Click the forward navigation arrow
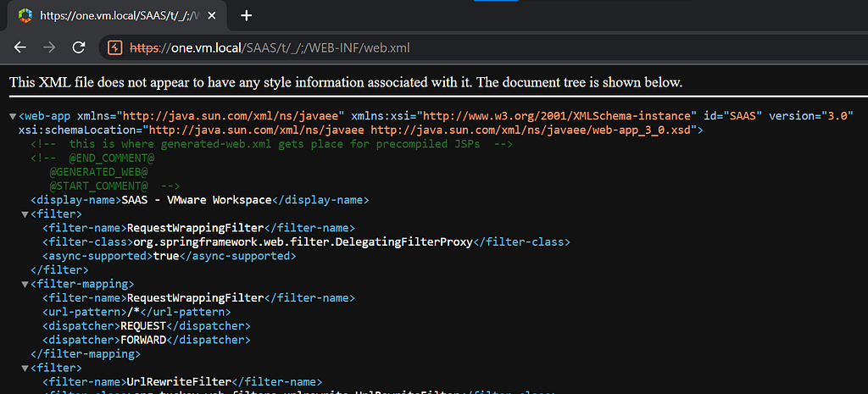This screenshot has width=868, height=394. click(49, 47)
